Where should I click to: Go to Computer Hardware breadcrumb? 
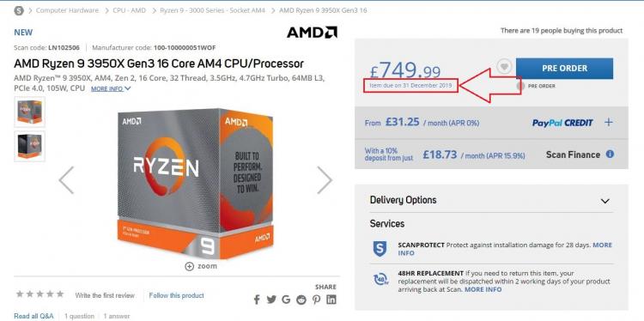click(67, 10)
